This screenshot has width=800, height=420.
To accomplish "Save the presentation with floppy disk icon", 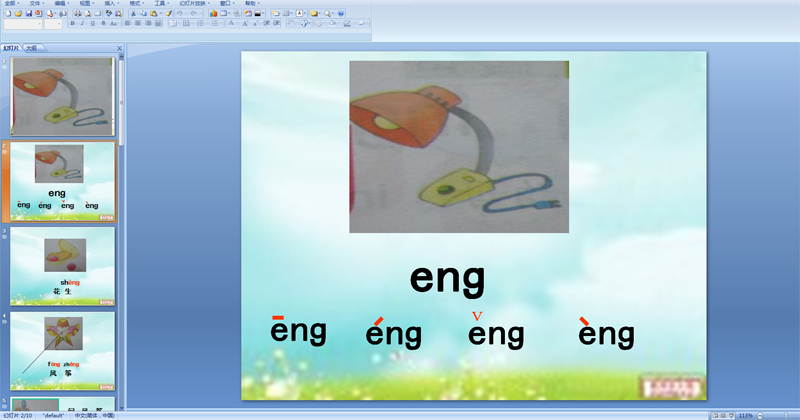I will (29, 14).
